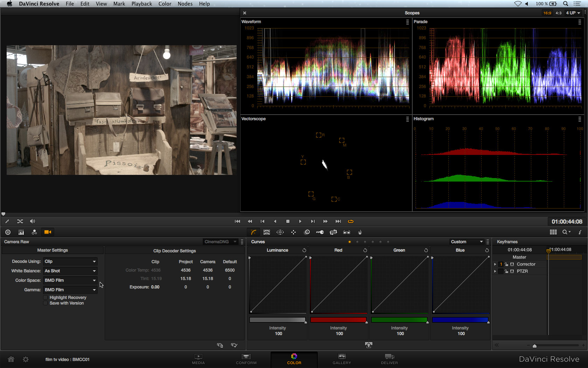Select the Power Window icon
Image resolution: width=588 pixels, height=368 pixels.
(x=280, y=232)
